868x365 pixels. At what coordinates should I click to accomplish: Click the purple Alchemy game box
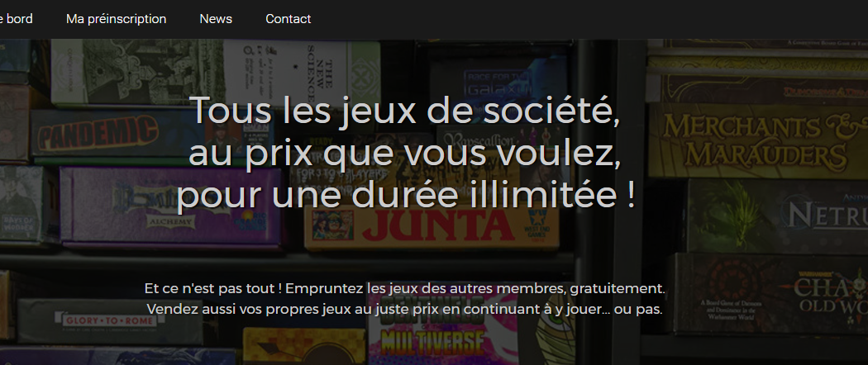click(170, 206)
